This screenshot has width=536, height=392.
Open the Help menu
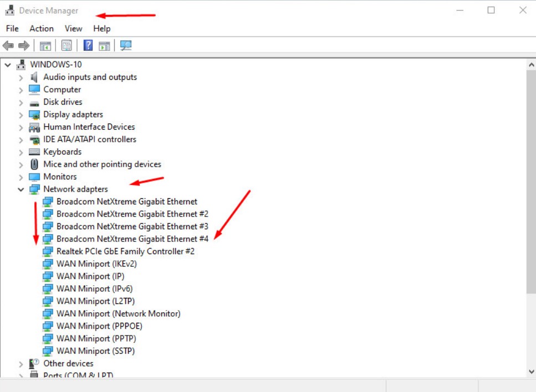point(102,29)
